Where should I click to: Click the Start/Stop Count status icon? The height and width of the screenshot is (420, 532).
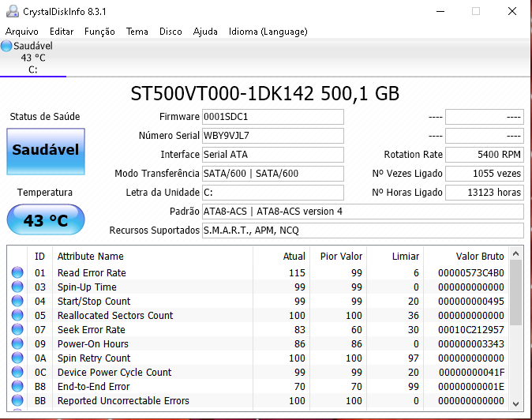click(x=17, y=301)
